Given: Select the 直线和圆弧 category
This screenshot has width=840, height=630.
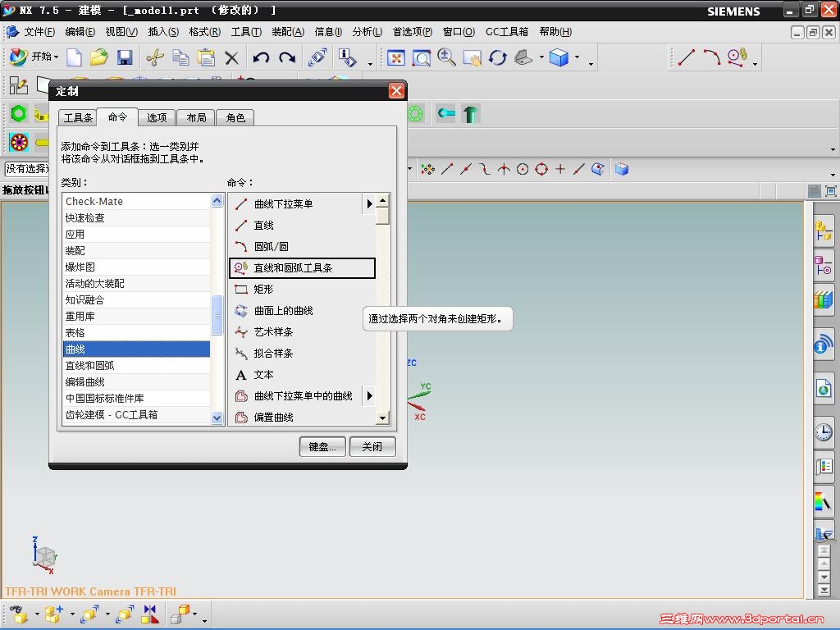Looking at the screenshot, I should 137,365.
